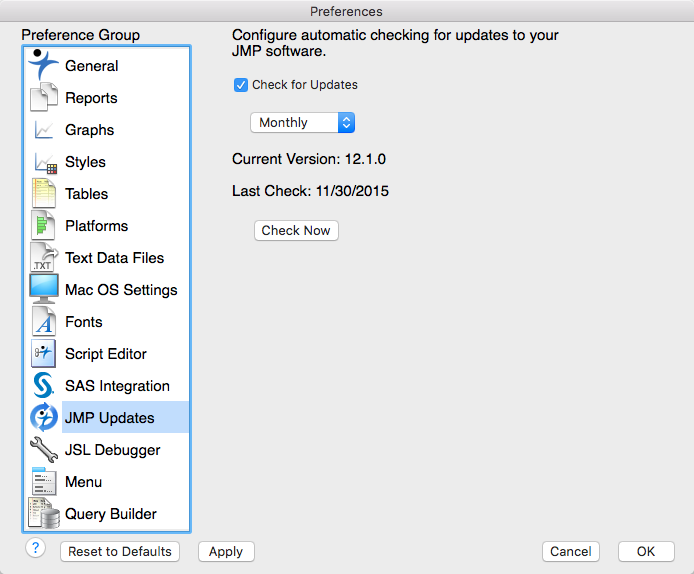694x574 pixels.
Task: Select the Graphs chart icon
Action: pyautogui.click(x=44, y=130)
